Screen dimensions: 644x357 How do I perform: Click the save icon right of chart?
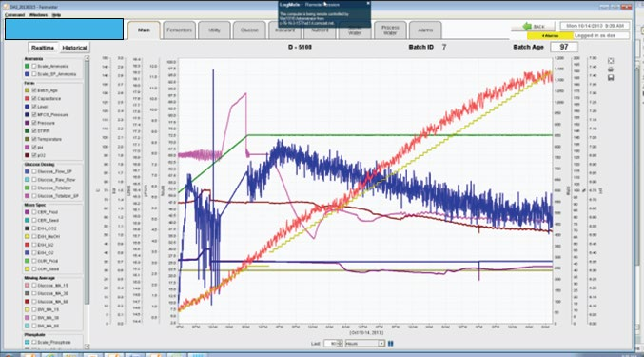(x=611, y=78)
